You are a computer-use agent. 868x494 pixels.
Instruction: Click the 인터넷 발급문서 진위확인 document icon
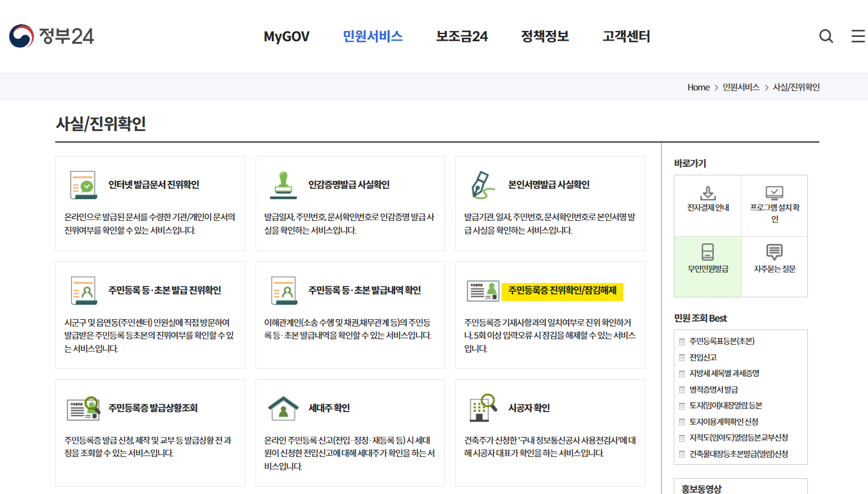83,185
